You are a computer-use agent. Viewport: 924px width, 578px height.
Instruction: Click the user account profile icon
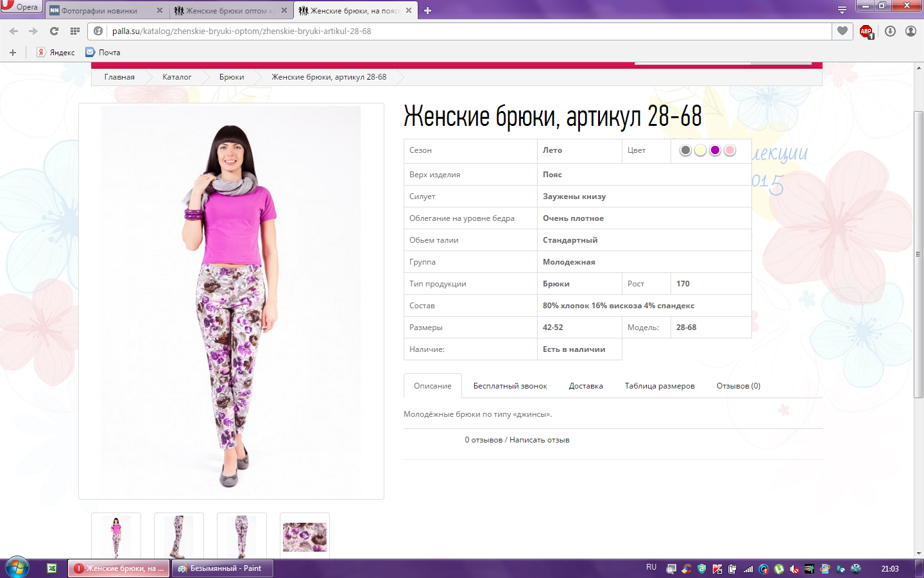click(x=911, y=31)
